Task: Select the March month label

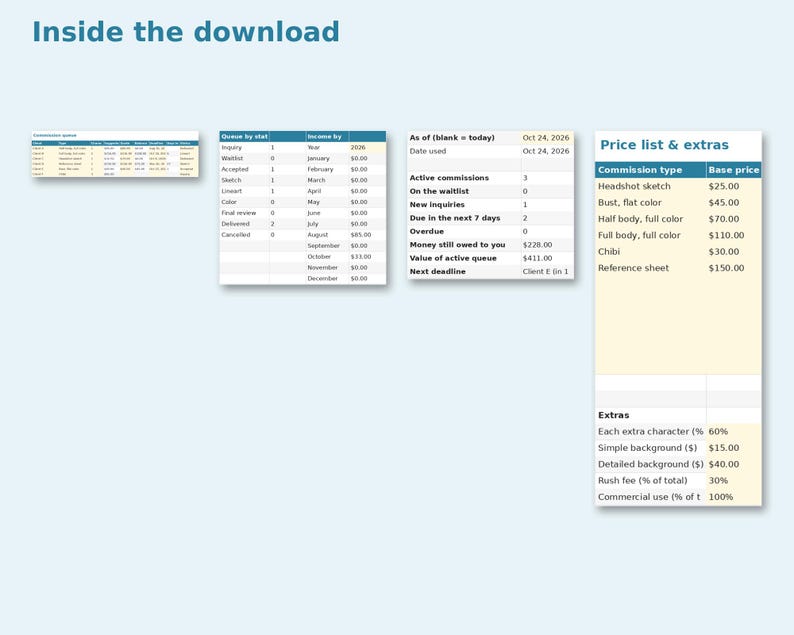Action: 316,180
